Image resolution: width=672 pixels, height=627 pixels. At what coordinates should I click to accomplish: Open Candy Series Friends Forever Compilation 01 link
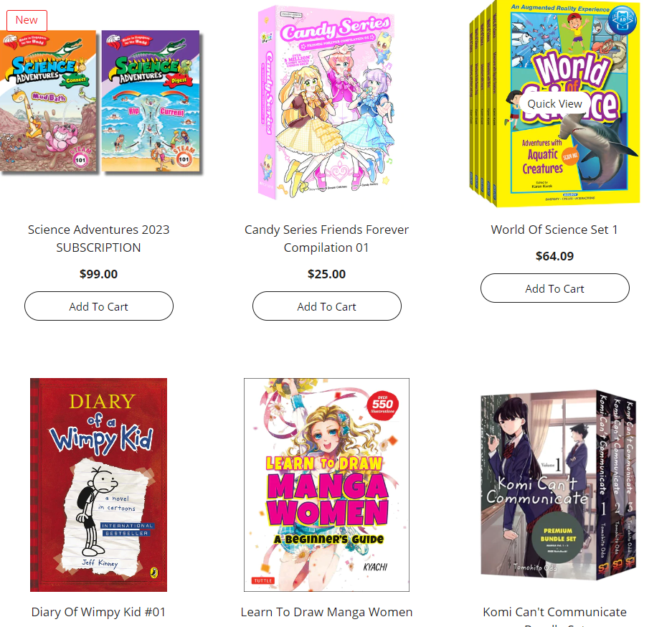tap(326, 239)
